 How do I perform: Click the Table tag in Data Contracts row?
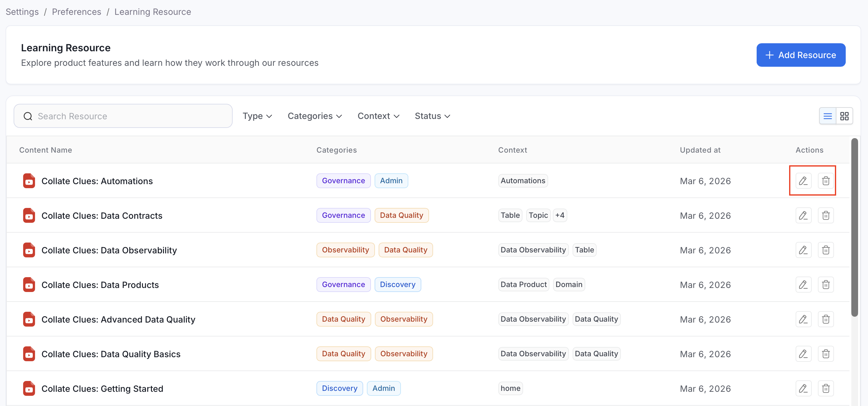510,215
